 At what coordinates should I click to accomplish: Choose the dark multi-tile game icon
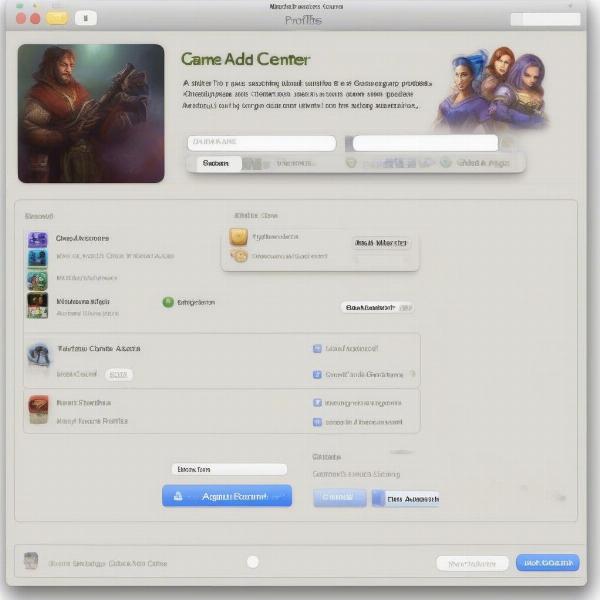[38, 305]
